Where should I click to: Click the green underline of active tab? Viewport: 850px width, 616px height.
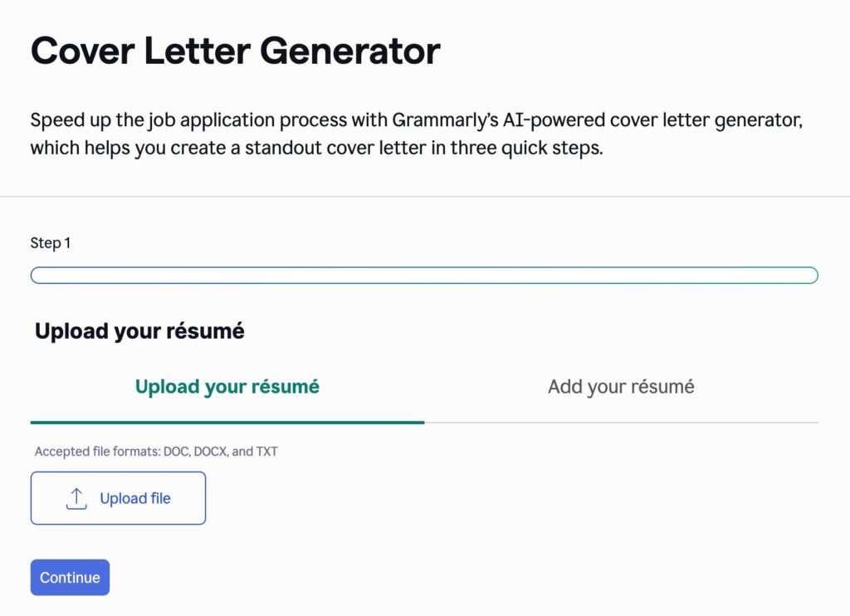[x=227, y=423]
